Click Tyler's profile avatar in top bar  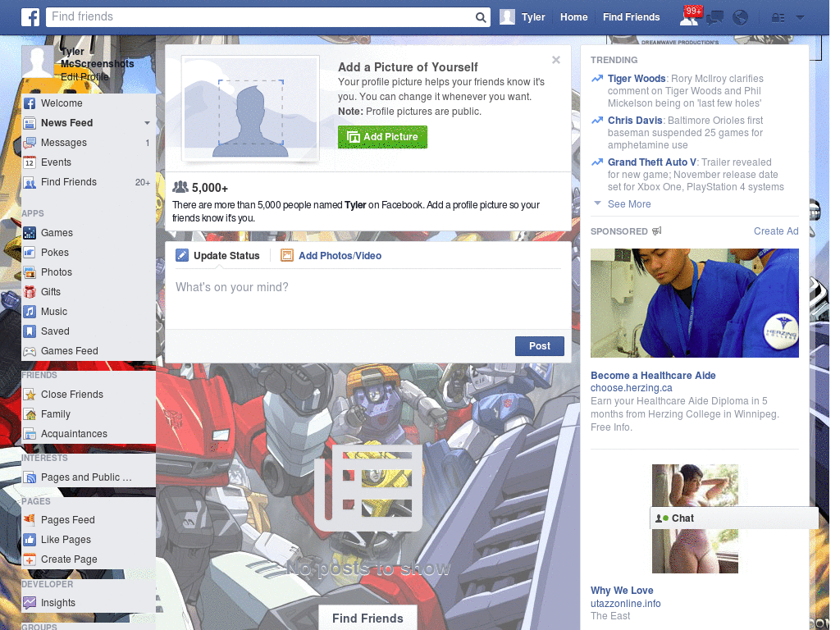[507, 17]
